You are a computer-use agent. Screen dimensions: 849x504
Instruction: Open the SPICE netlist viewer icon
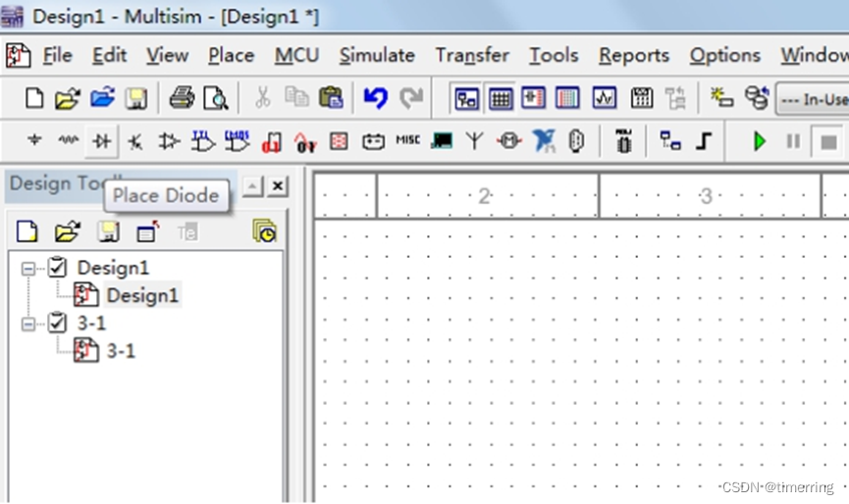coord(533,98)
